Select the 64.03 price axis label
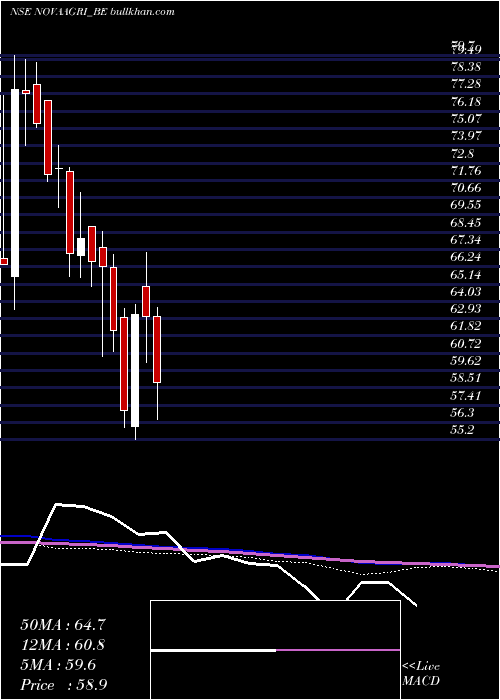 pos(466,292)
